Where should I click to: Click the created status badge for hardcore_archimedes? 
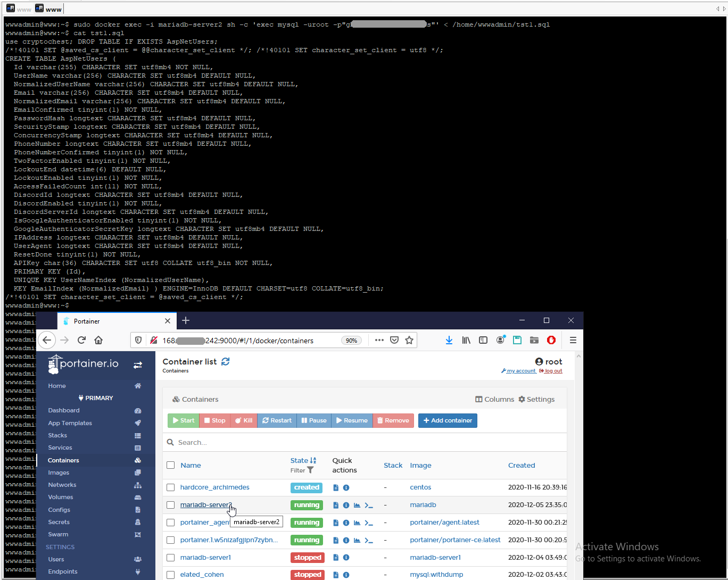[x=307, y=487]
